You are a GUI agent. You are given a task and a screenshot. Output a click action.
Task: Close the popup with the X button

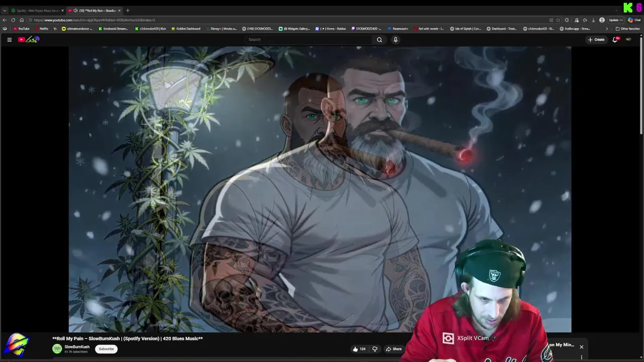[x=582, y=347]
